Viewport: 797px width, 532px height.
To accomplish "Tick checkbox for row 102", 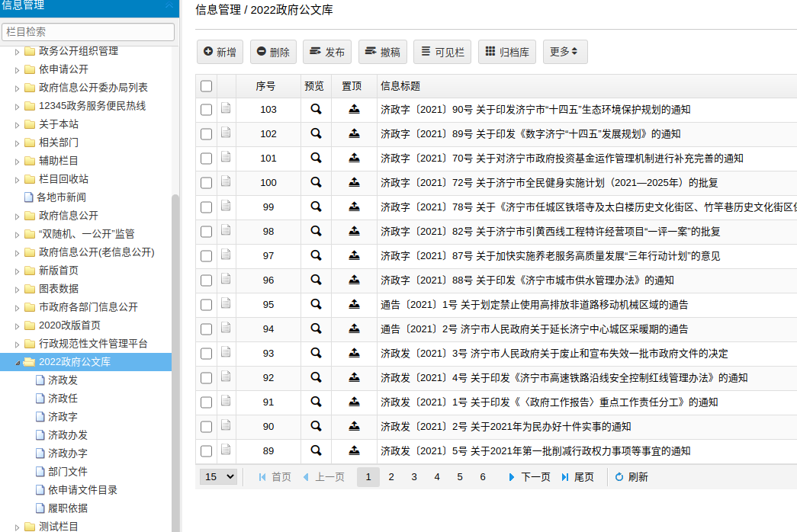I will tap(207, 134).
